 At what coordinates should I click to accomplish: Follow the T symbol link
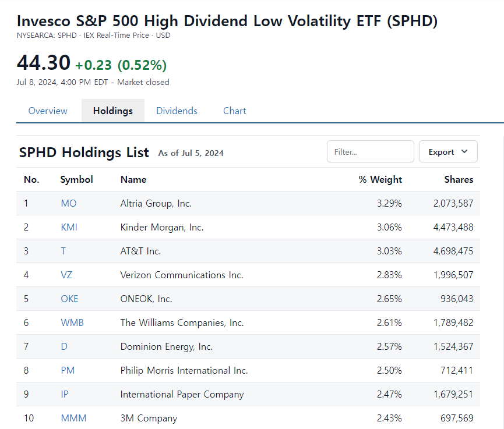[x=64, y=251]
